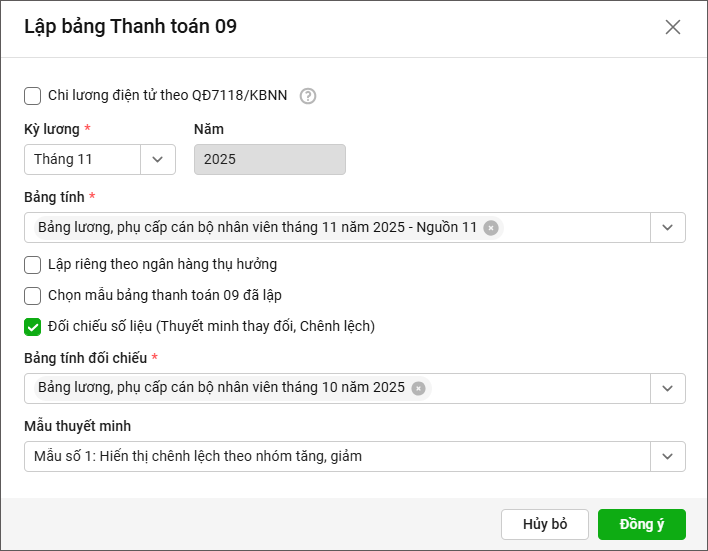708x551 pixels.
Task: Open the Mẫu thuyết minh dropdown
Action: click(x=668, y=457)
